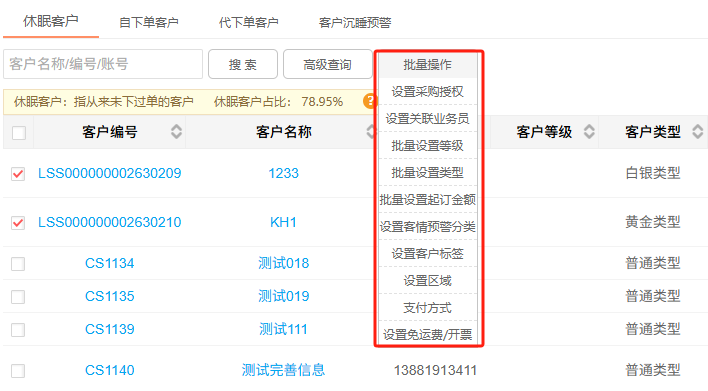Open customer name KH1 link

(283, 223)
